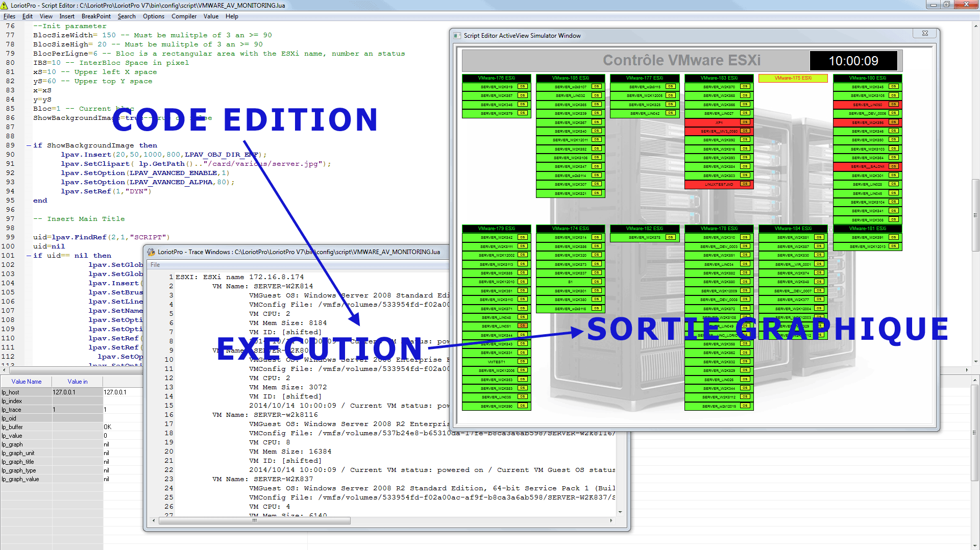Open the BreakPoint menu

click(x=96, y=16)
